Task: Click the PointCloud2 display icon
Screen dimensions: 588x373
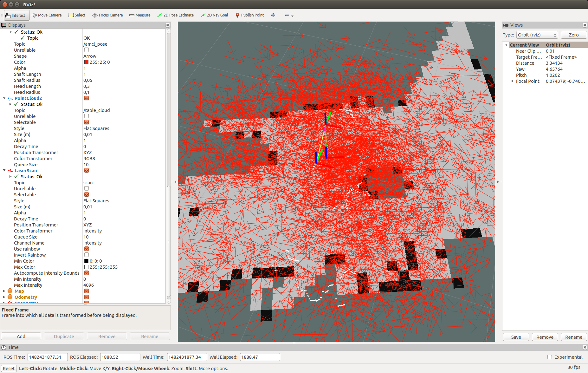Action: click(x=10, y=98)
